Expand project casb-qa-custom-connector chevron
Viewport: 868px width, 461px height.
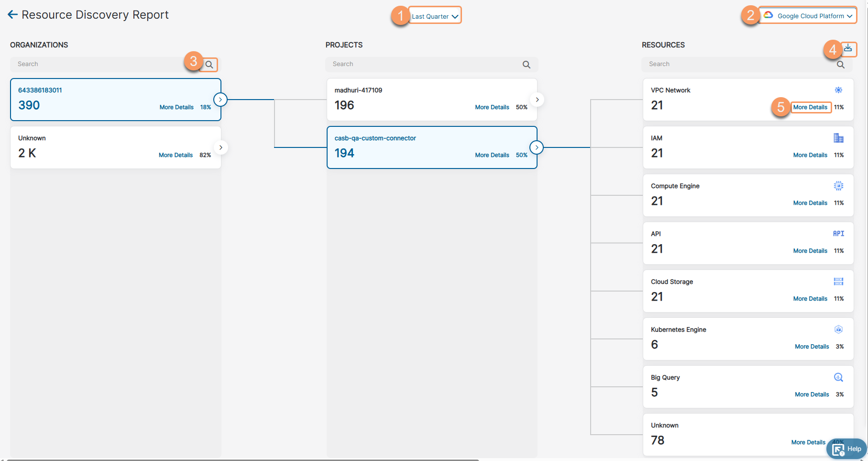[537, 147]
